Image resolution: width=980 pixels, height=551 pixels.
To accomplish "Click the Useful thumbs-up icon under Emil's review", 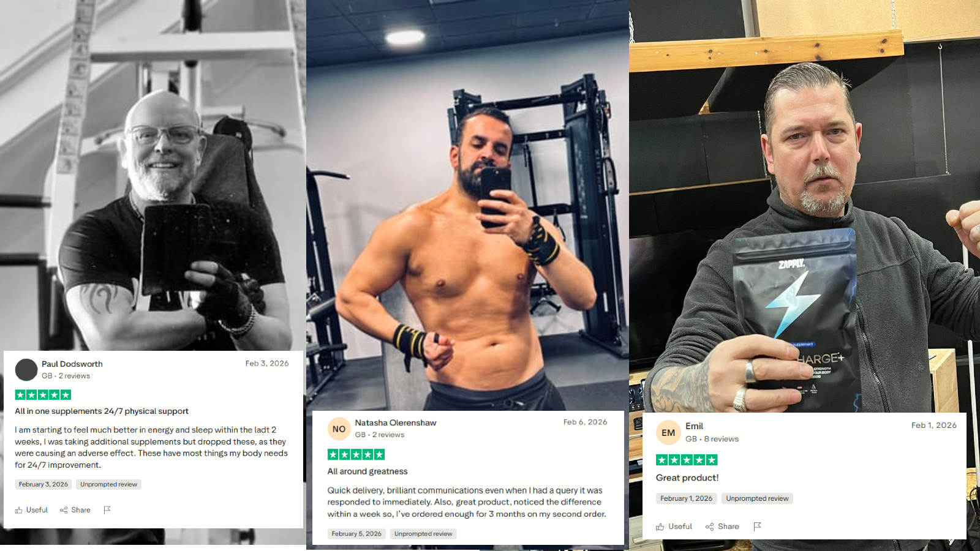I will pos(660,527).
